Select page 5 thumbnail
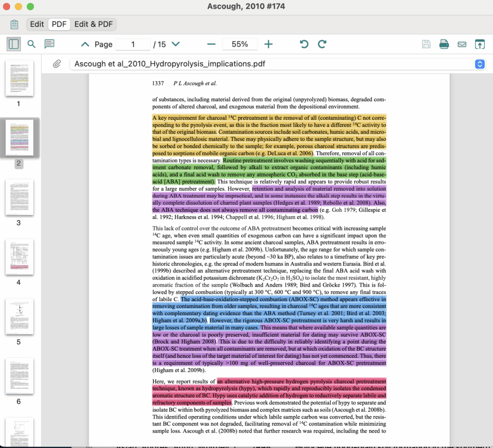 click(x=19, y=316)
